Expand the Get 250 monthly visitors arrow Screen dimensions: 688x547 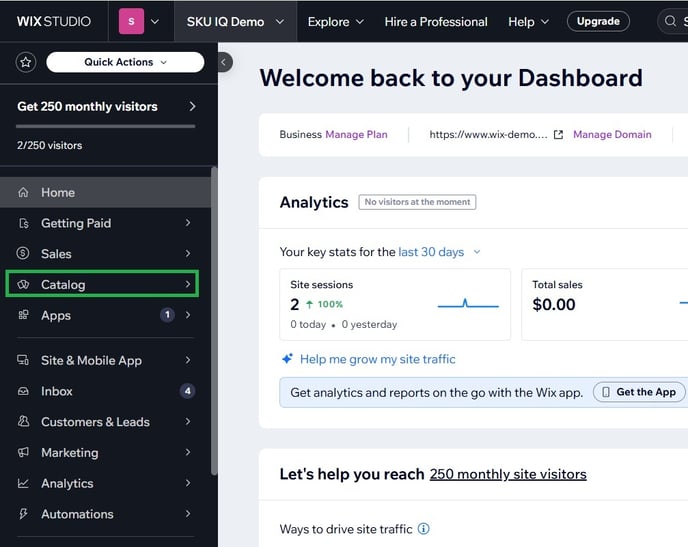coord(192,107)
